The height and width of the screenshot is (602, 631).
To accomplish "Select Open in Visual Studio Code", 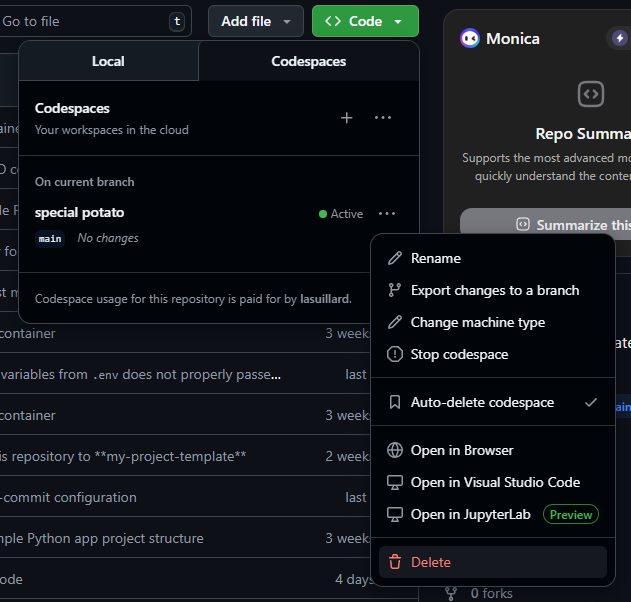I will 494,482.
